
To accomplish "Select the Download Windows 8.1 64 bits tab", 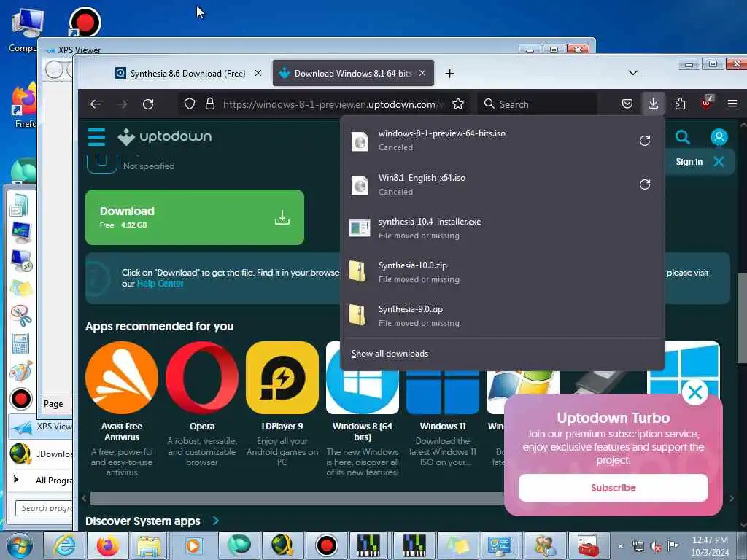I will pyautogui.click(x=353, y=74).
